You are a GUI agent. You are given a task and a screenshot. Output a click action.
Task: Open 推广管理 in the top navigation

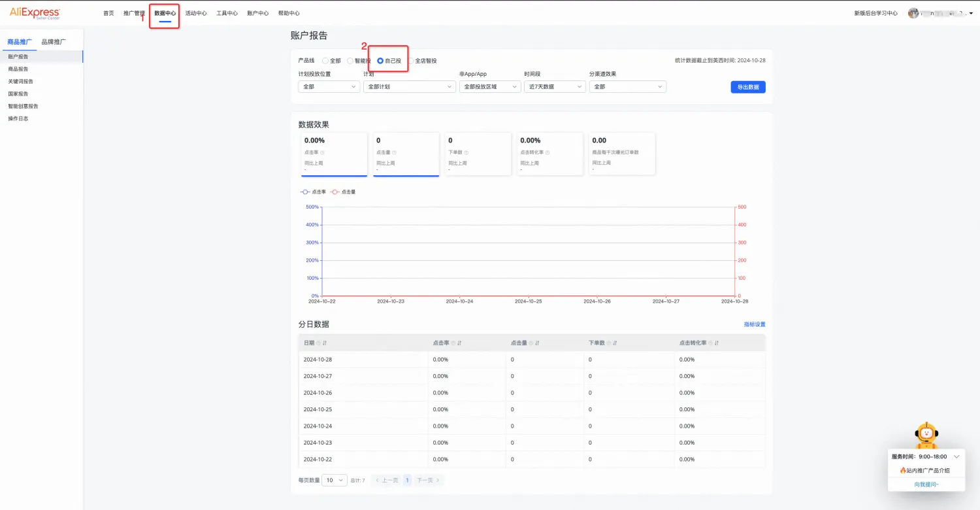point(134,13)
